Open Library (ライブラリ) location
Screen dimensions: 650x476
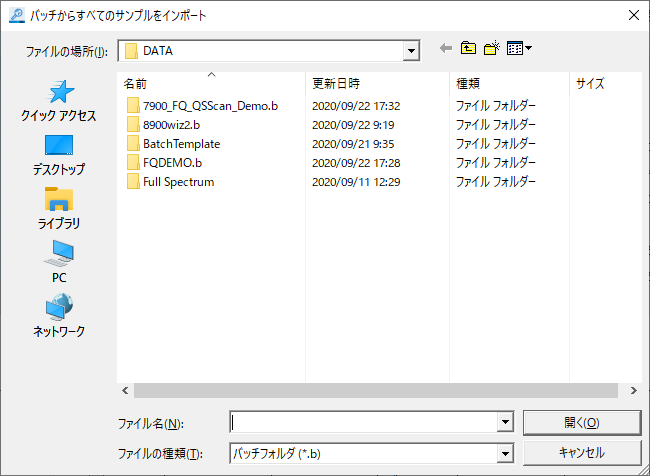(59, 209)
